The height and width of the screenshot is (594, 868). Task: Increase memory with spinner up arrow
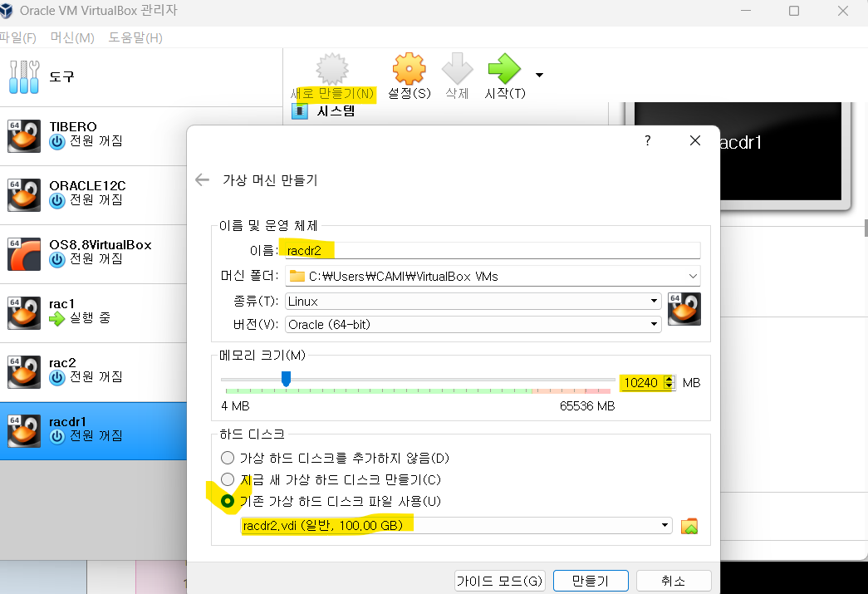tap(669, 379)
